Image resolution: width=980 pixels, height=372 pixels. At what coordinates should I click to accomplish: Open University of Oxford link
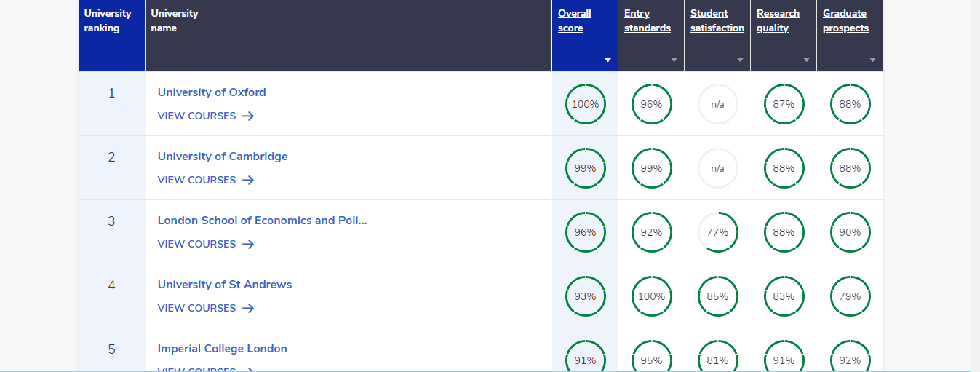212,92
